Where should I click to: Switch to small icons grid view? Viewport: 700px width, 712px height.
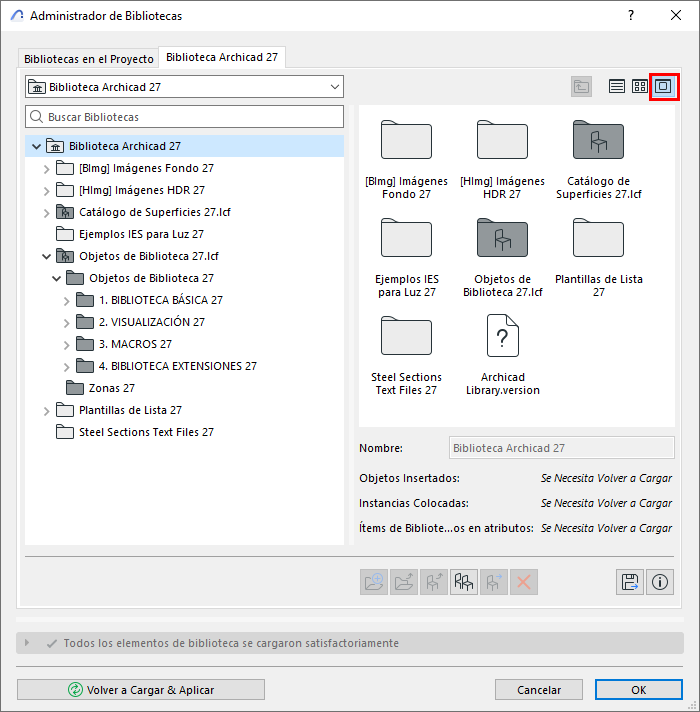tap(640, 86)
